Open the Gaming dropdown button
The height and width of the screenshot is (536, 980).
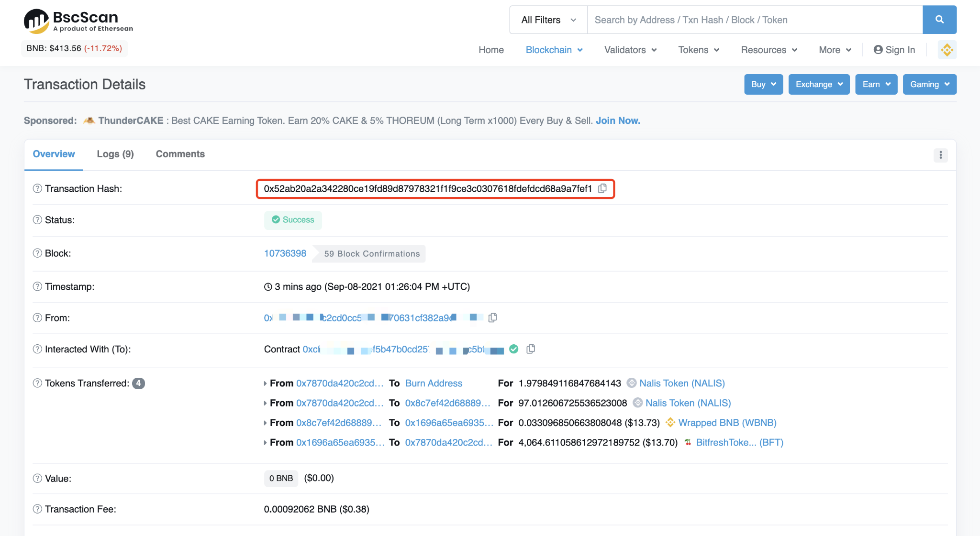tap(929, 84)
